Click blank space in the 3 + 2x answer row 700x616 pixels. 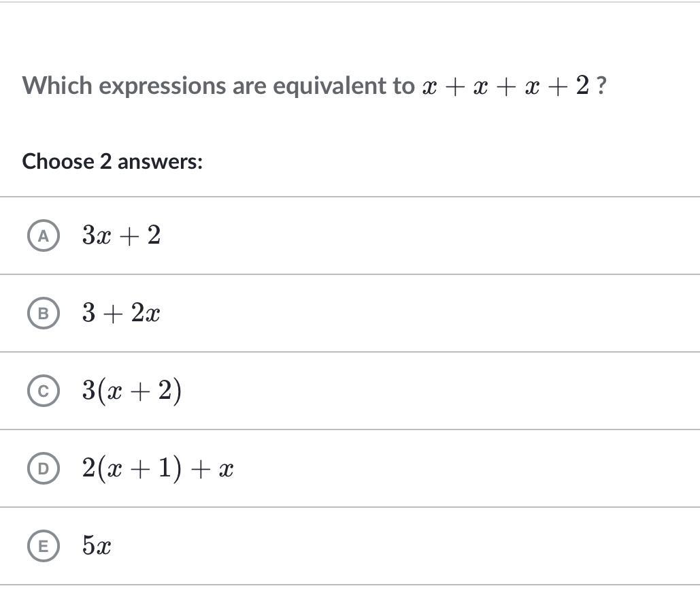tap(429, 313)
